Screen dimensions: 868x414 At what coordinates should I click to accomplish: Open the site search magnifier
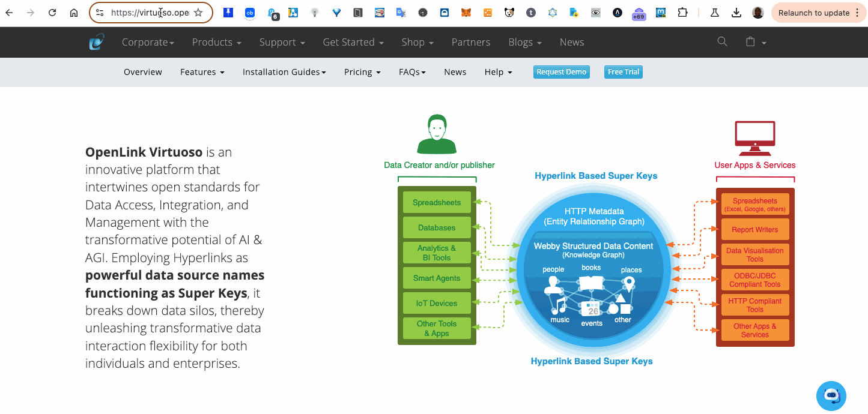click(x=723, y=41)
